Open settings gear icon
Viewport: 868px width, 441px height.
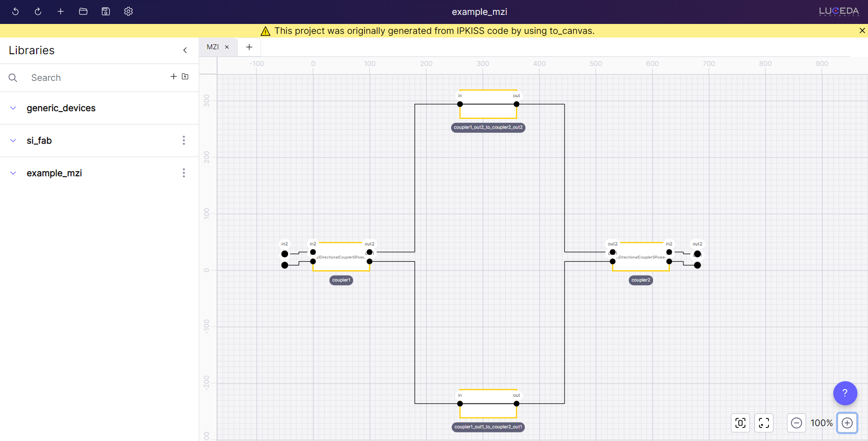(128, 12)
